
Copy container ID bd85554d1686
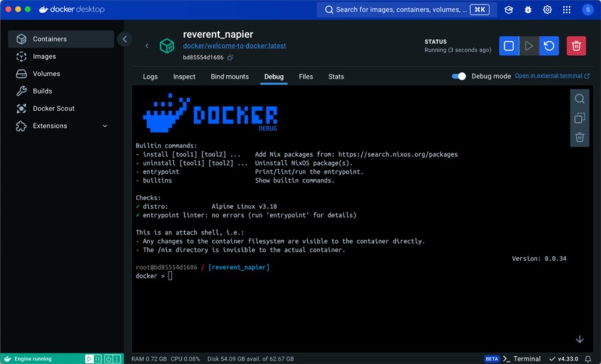tap(230, 57)
